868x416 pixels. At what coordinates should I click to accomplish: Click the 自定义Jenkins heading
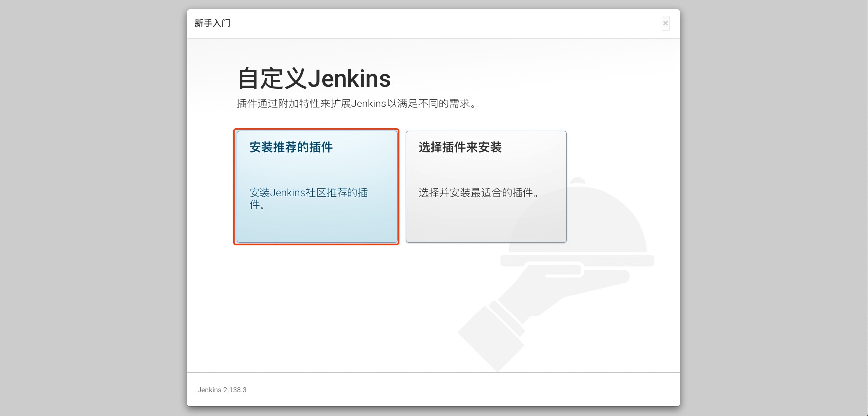tap(314, 78)
